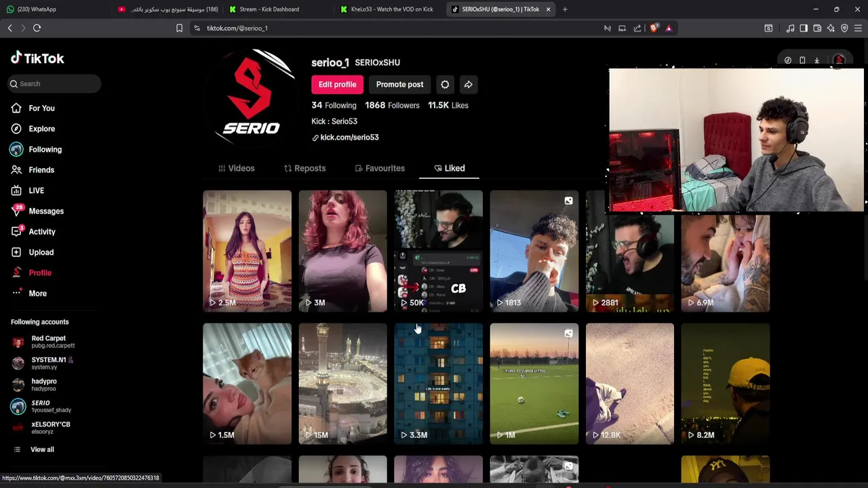
Task: Switch to the Videos tab
Action: click(236, 168)
